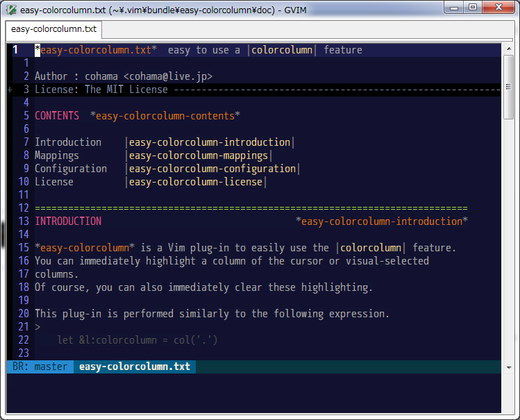Click the *easy-colorcolumn-contents* tag
The width and height of the screenshot is (520, 420).
tap(165, 116)
